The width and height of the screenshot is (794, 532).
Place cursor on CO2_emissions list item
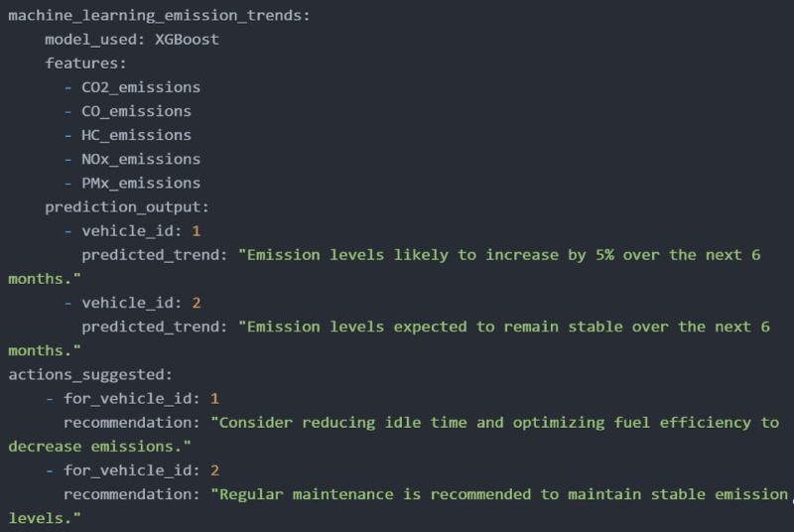click(x=141, y=87)
